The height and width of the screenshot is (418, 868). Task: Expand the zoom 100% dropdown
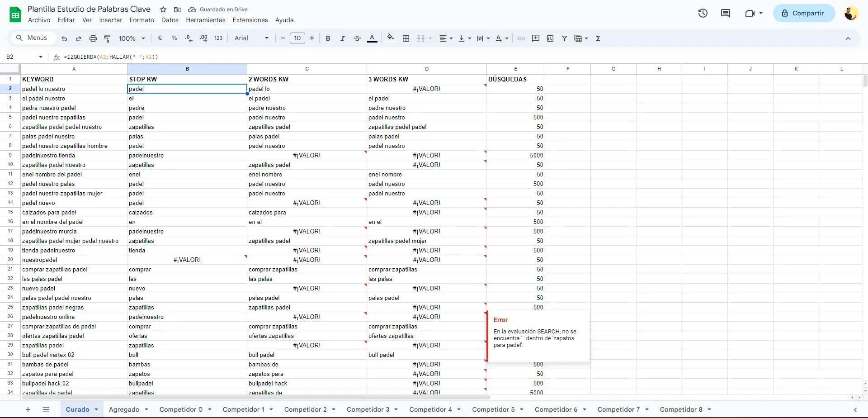132,38
